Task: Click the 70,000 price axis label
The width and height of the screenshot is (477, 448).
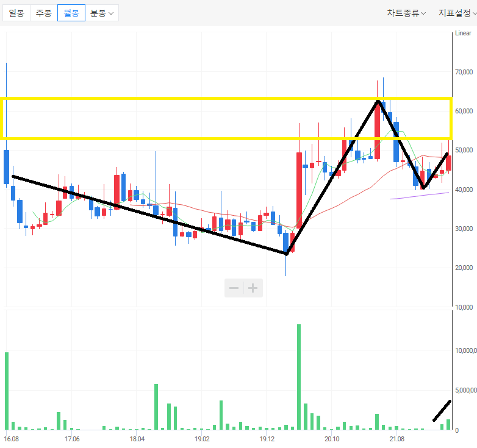Action: pos(464,72)
